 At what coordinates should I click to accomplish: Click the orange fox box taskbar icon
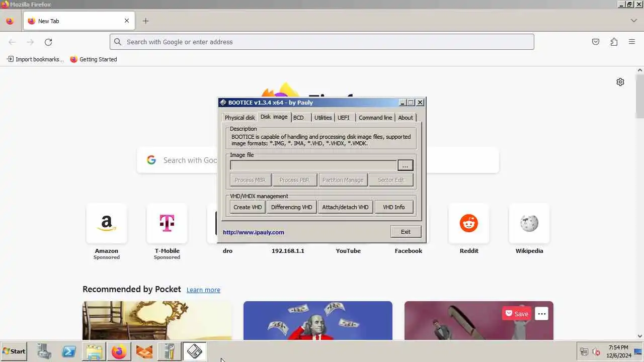click(144, 351)
